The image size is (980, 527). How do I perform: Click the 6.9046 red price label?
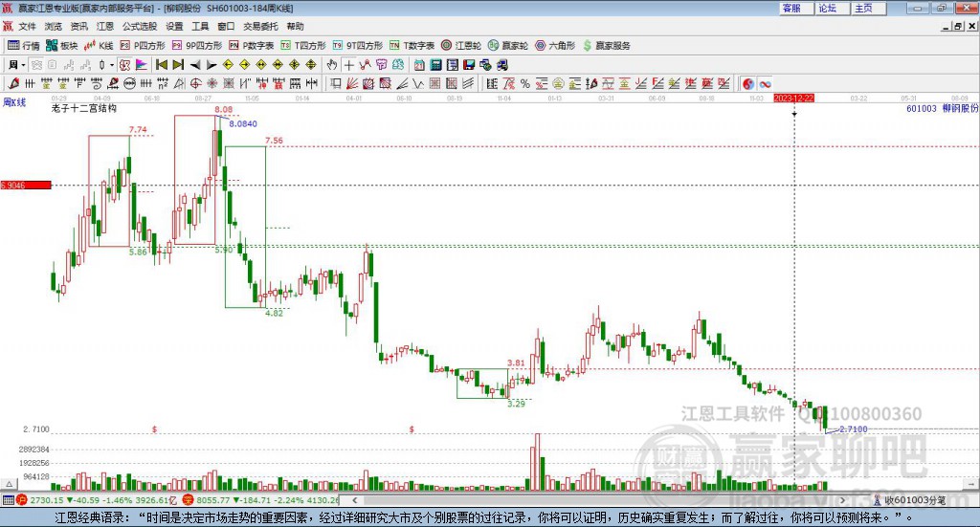pyautogui.click(x=26, y=185)
